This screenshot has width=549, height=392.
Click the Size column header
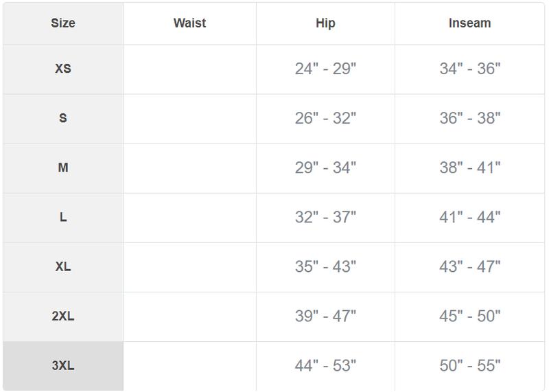click(63, 23)
